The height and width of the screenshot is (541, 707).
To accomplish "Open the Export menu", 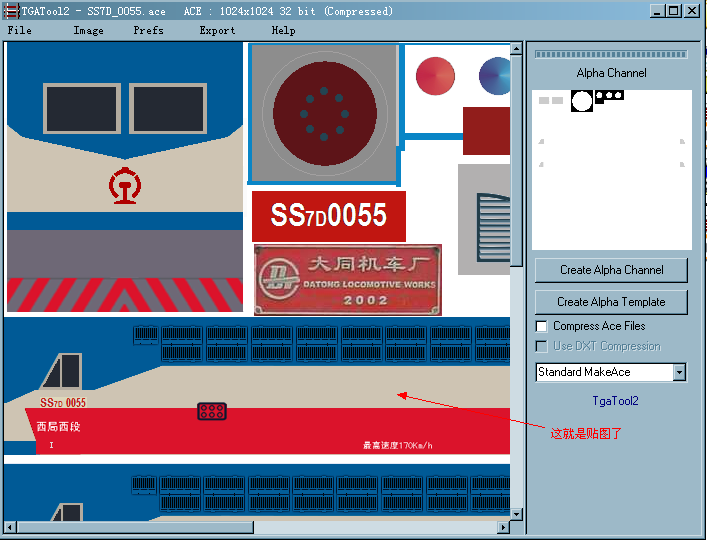I will (217, 30).
